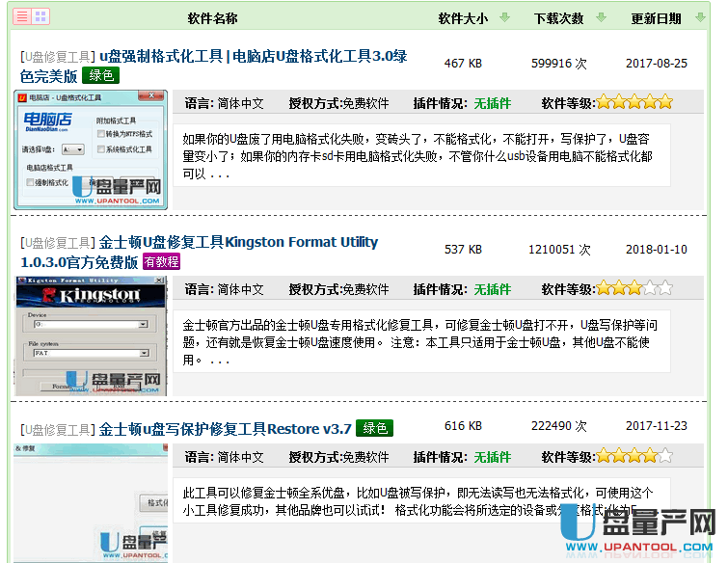Switch to list view layout icon
Image resolution: width=728 pixels, height=563 pixels.
(x=23, y=16)
